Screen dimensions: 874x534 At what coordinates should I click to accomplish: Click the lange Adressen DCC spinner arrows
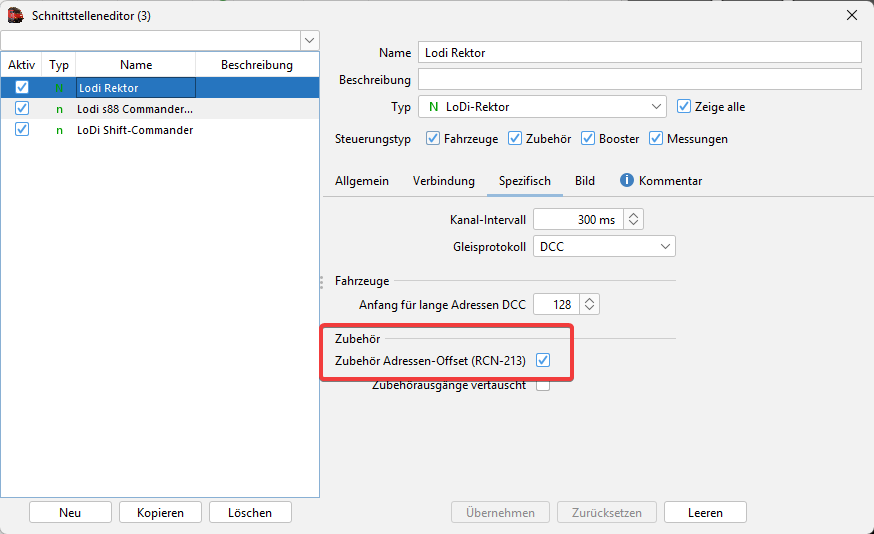click(589, 304)
